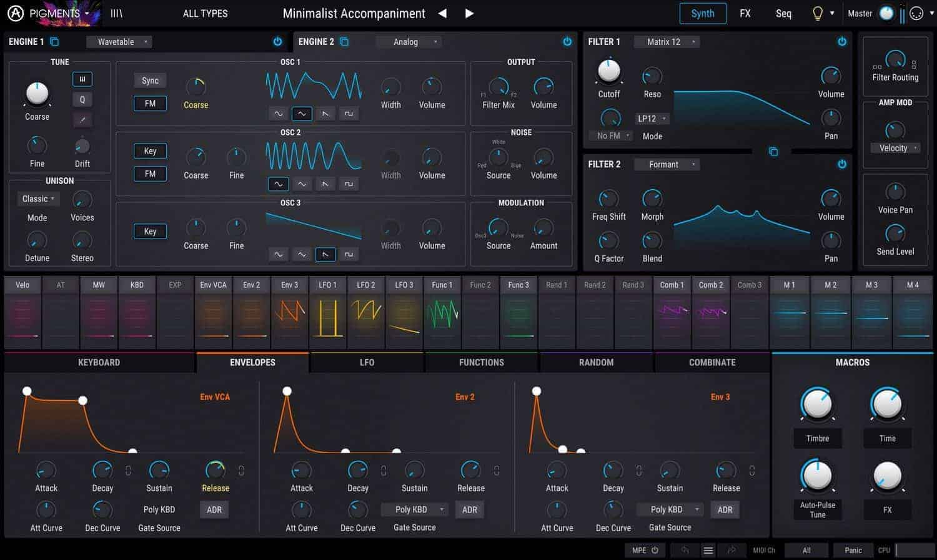Click the ADR button under Env VCA
The height and width of the screenshot is (560, 937).
tap(214, 509)
